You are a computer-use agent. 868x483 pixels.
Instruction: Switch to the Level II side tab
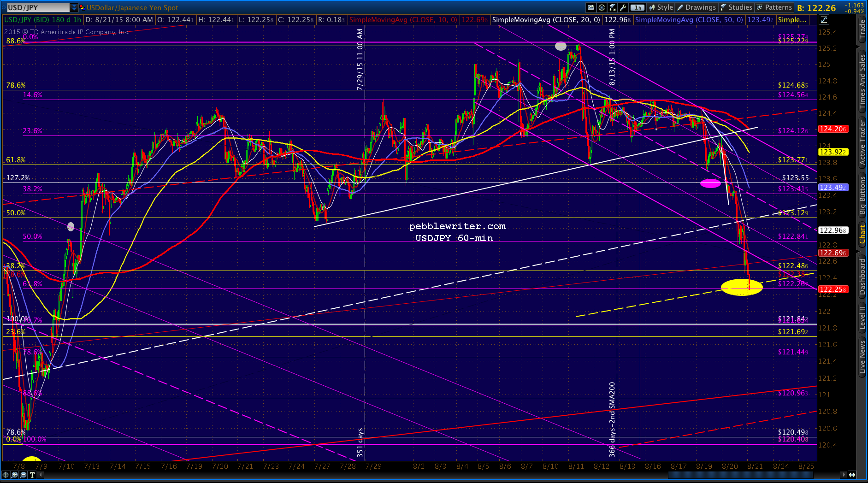(x=862, y=318)
